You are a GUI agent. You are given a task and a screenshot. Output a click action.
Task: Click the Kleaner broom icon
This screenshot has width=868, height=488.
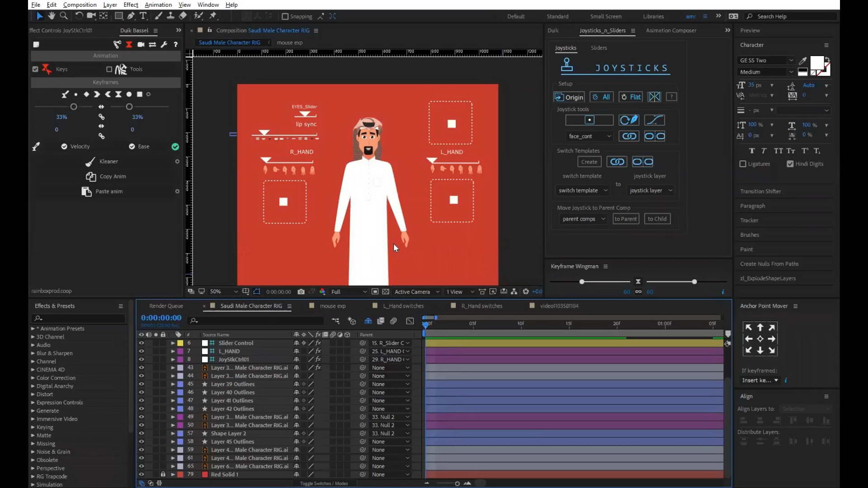pos(90,161)
